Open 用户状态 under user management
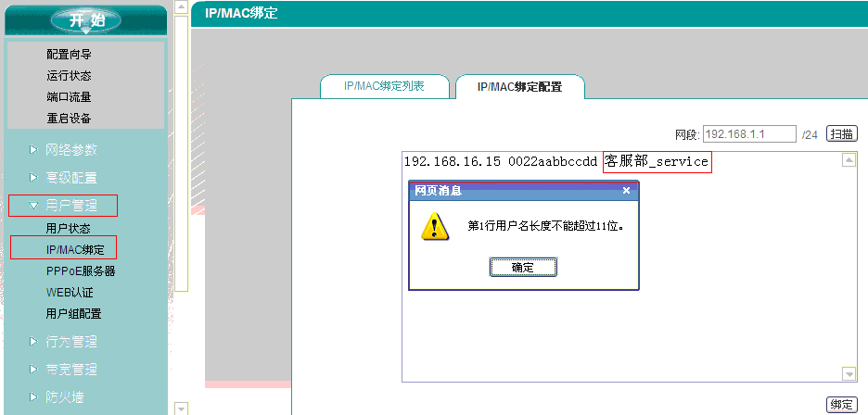Image resolution: width=868 pixels, height=415 pixels. tap(69, 228)
